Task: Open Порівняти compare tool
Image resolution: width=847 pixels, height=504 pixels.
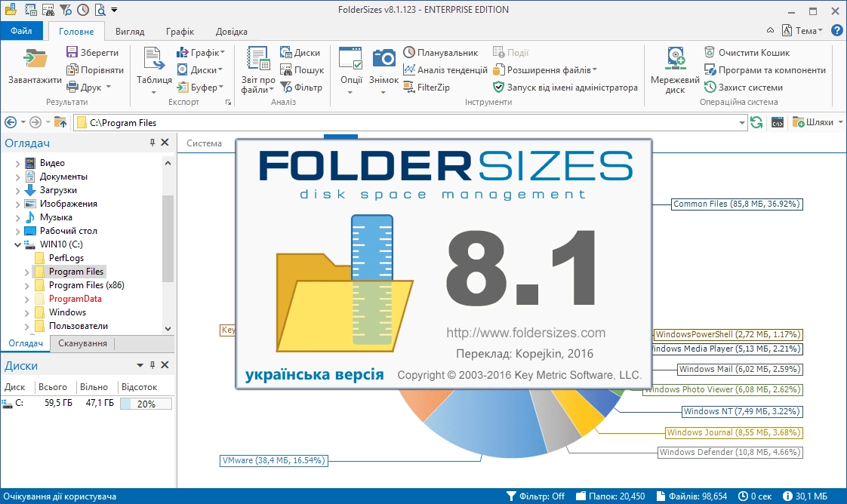Action: [x=95, y=69]
